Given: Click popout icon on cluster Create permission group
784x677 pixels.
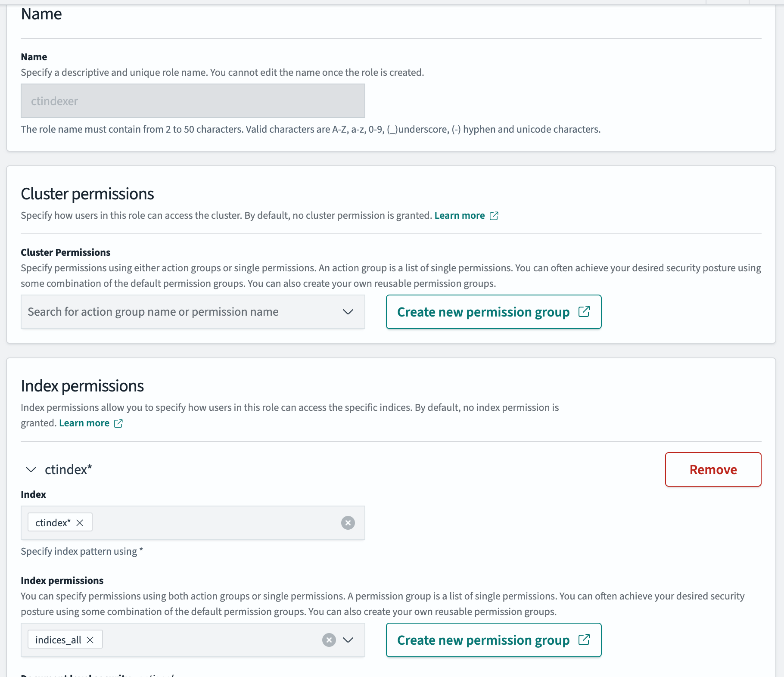Looking at the screenshot, I should [x=584, y=312].
